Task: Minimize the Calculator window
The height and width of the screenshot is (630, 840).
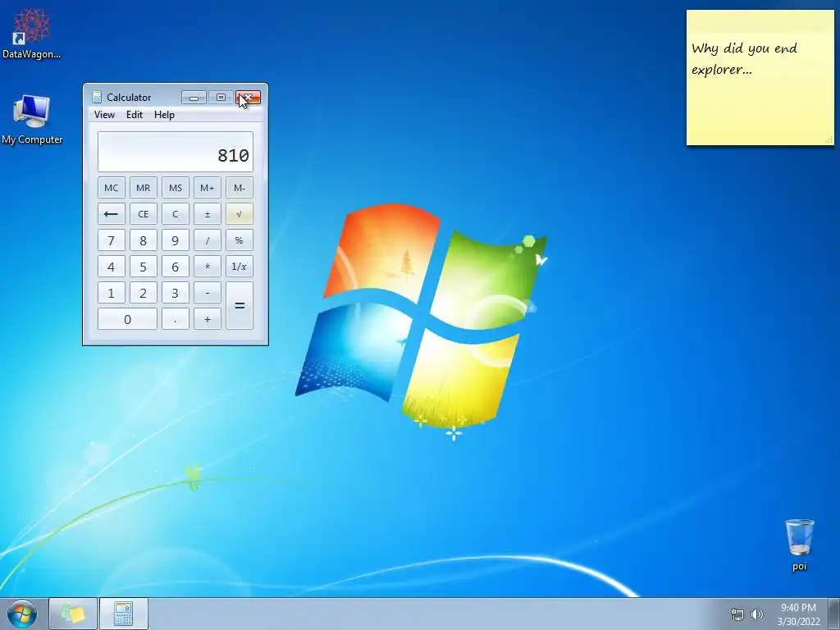Action: pyautogui.click(x=194, y=98)
